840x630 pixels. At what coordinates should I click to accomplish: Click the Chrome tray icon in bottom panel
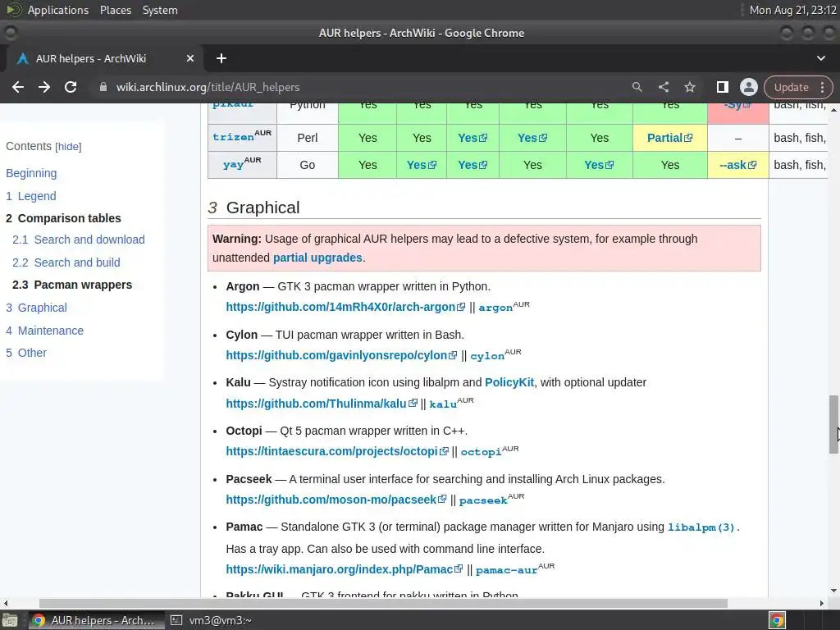click(777, 620)
